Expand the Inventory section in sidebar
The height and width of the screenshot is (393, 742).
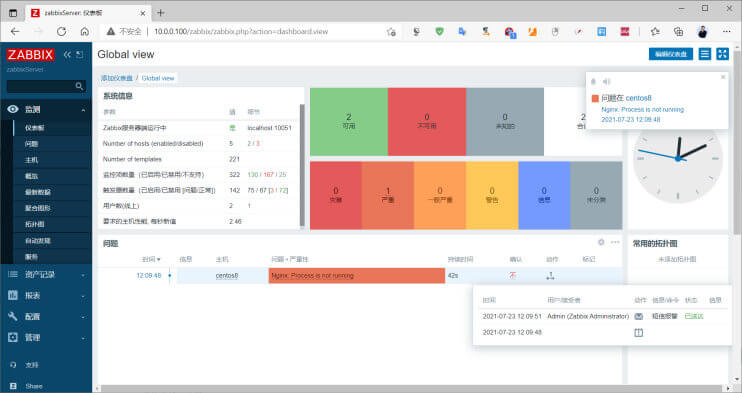coord(46,274)
